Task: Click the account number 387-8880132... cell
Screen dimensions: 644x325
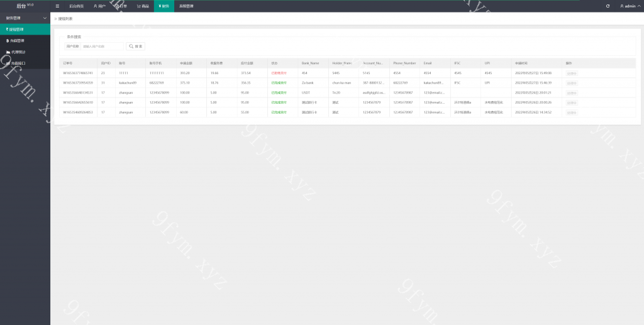Action: pos(374,83)
